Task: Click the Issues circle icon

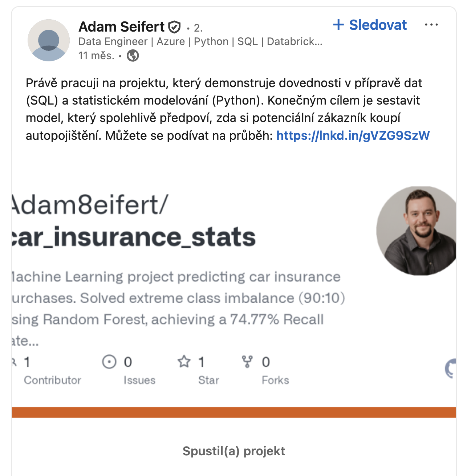Action: [x=109, y=362]
